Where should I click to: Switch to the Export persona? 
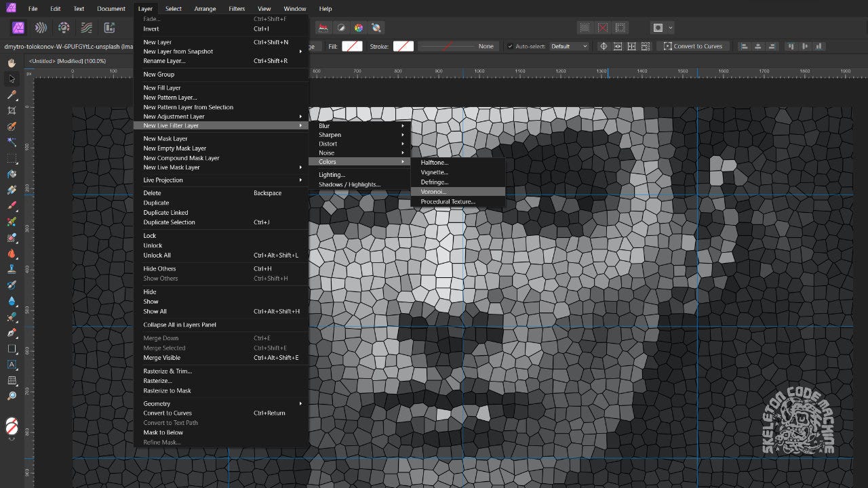(x=108, y=28)
